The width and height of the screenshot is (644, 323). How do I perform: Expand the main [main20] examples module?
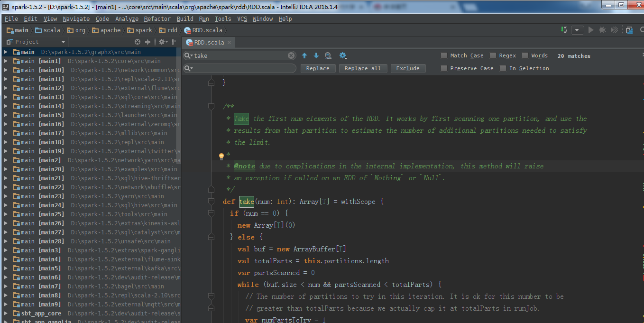pos(5,169)
